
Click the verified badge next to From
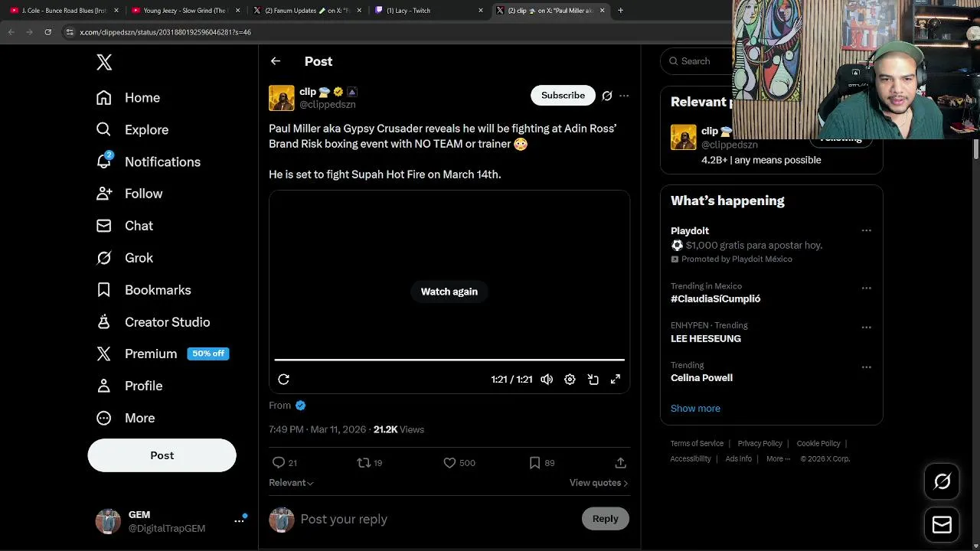point(300,406)
